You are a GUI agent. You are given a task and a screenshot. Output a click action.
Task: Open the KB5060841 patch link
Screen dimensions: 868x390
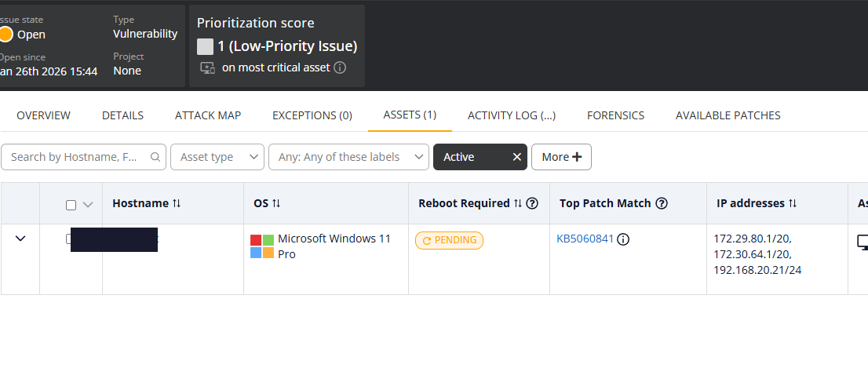[x=585, y=239]
